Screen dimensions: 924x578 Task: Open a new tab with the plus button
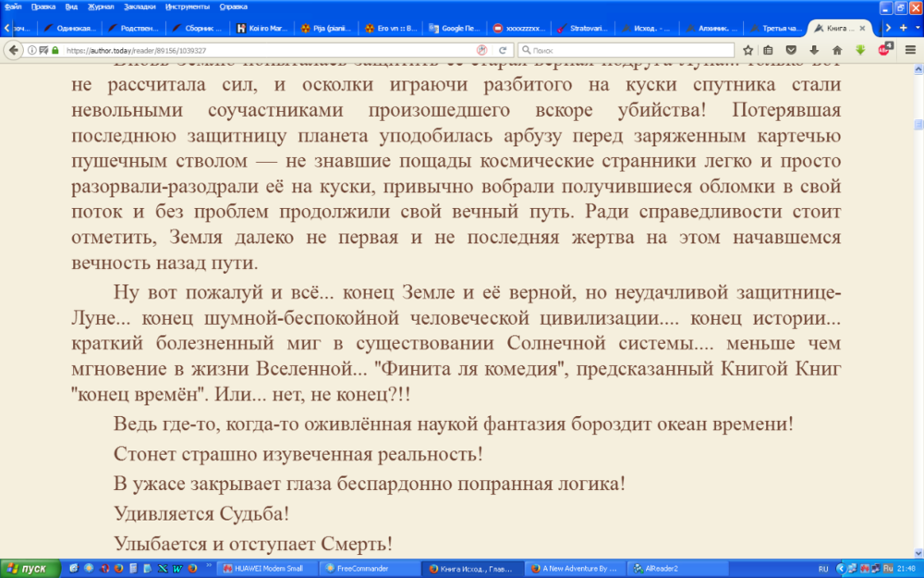(903, 28)
